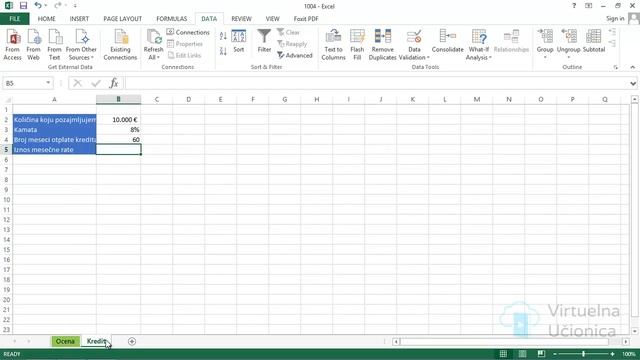This screenshot has width=640, height=360.
Task: Switch to HOME tab
Action: point(47,19)
